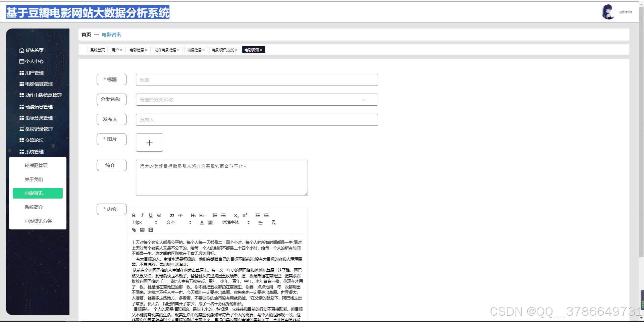Click the admin avatar picture

[608, 12]
